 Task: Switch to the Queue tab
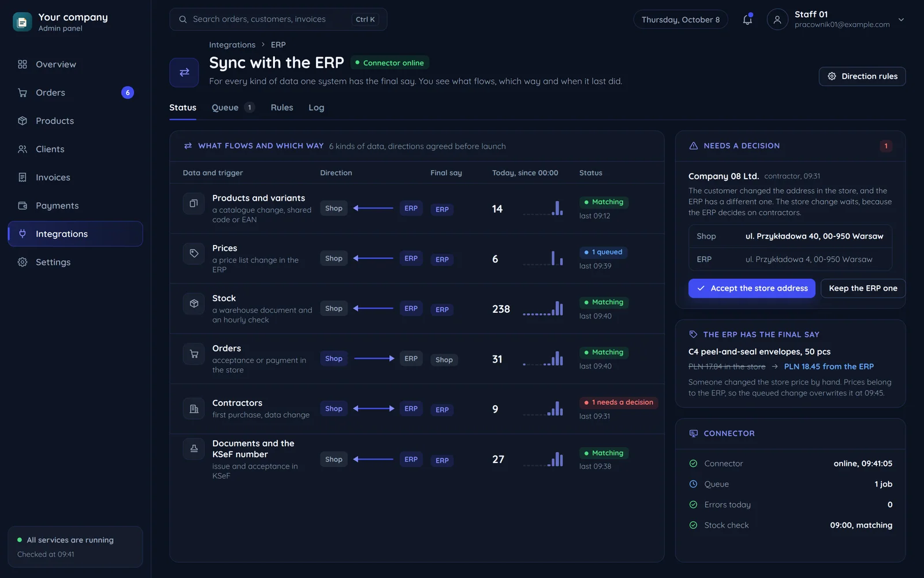[x=233, y=108]
